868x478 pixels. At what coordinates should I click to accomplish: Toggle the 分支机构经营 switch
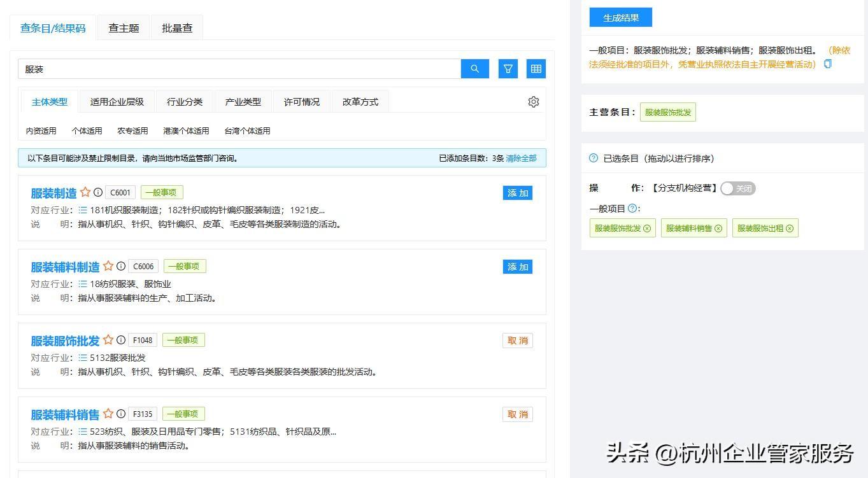click(738, 188)
